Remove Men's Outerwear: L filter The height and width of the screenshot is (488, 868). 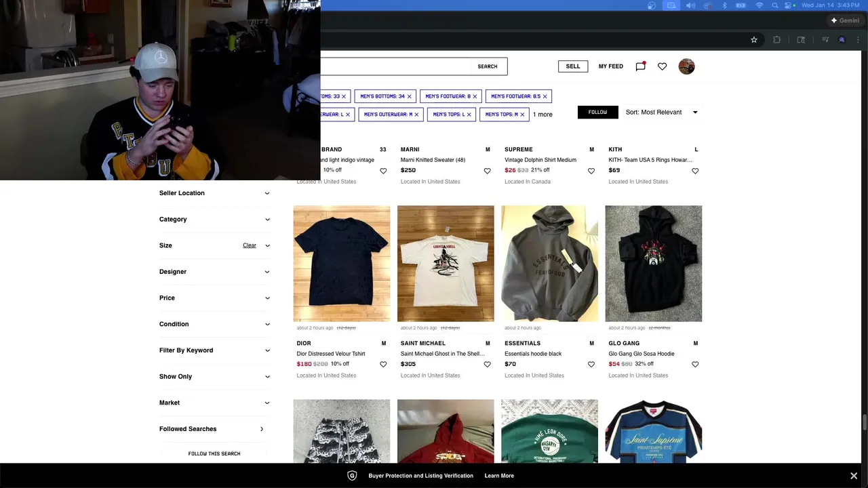[348, 115]
